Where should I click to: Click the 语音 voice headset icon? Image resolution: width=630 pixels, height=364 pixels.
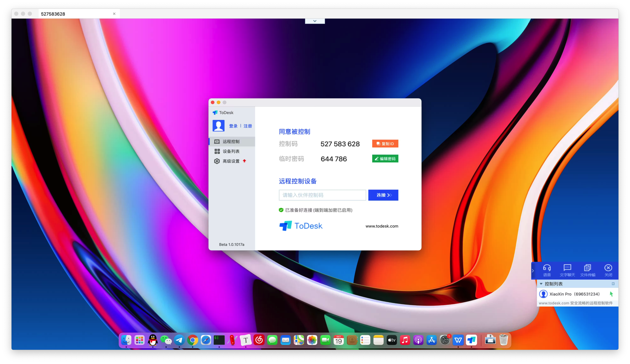point(547,270)
